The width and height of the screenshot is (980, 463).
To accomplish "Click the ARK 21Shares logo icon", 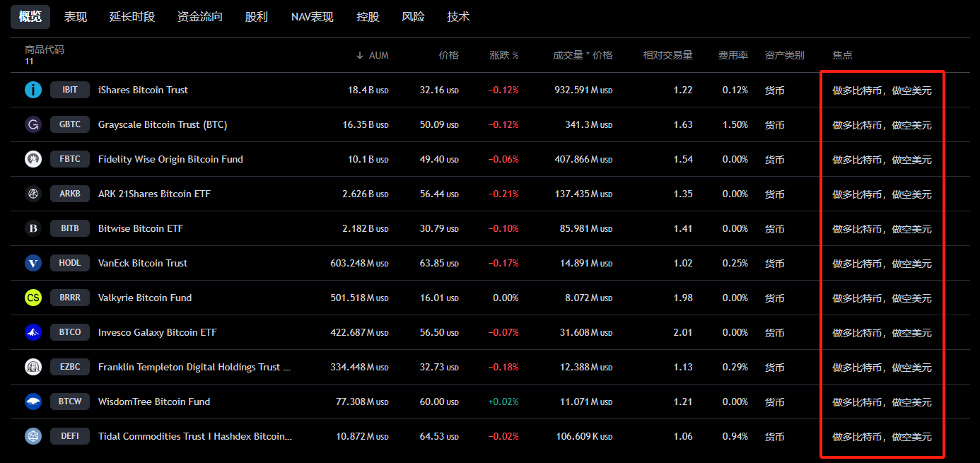I will tap(33, 194).
